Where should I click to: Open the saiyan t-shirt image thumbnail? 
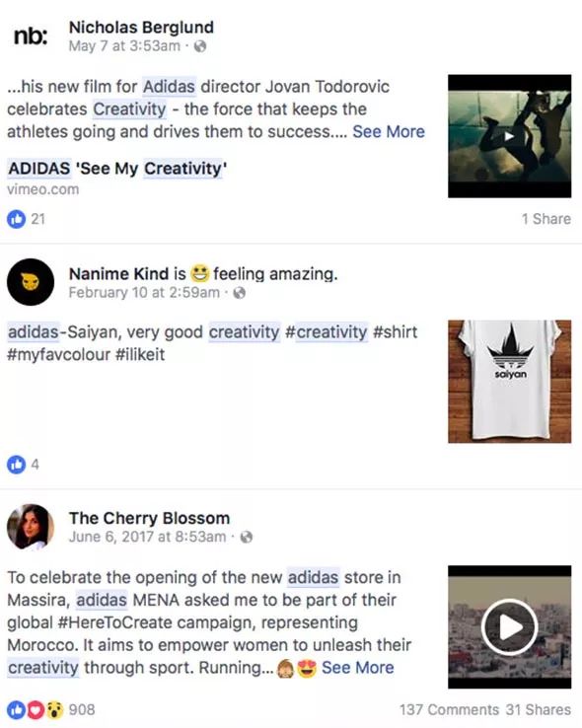pos(510,381)
